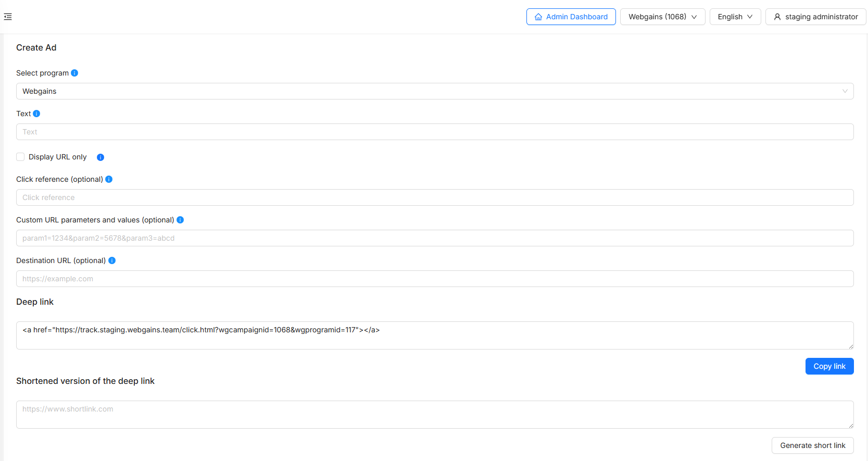Viewport: 868px width, 461px height.
Task: Enable the Display URL only checkbox
Action: [20, 157]
